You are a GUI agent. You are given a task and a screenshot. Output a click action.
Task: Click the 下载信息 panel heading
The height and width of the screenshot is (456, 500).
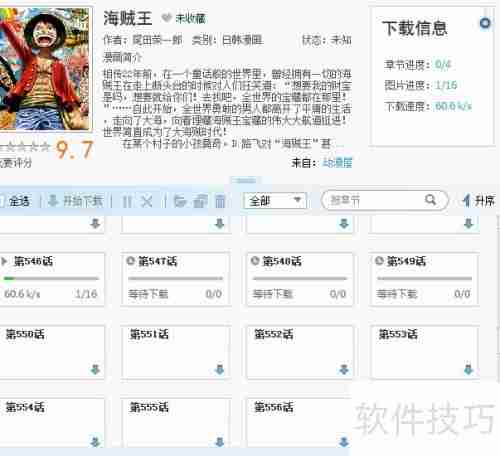(414, 28)
